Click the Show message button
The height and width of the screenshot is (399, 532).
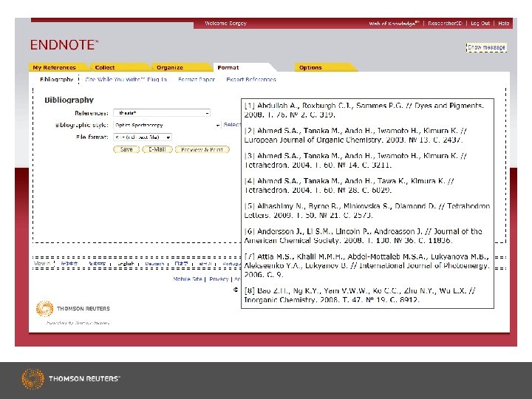(x=486, y=47)
